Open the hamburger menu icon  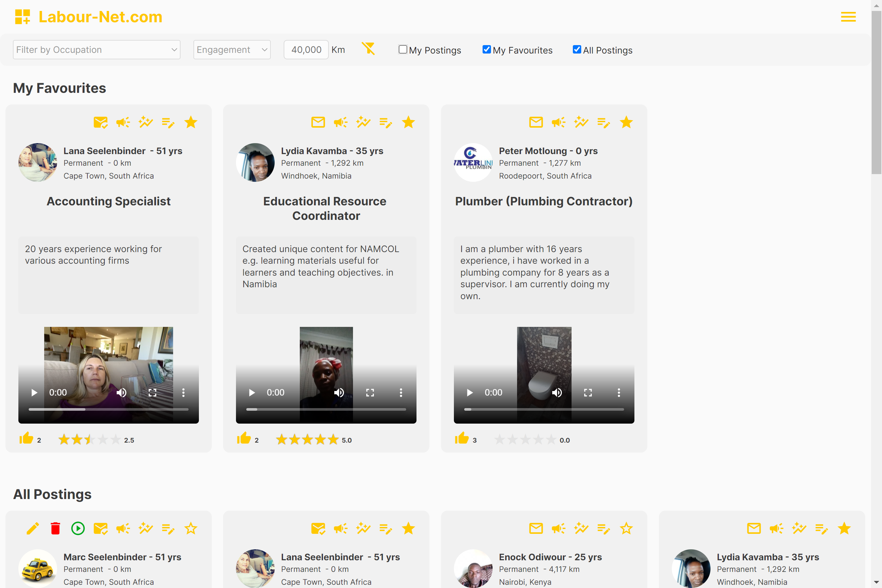[x=848, y=17]
